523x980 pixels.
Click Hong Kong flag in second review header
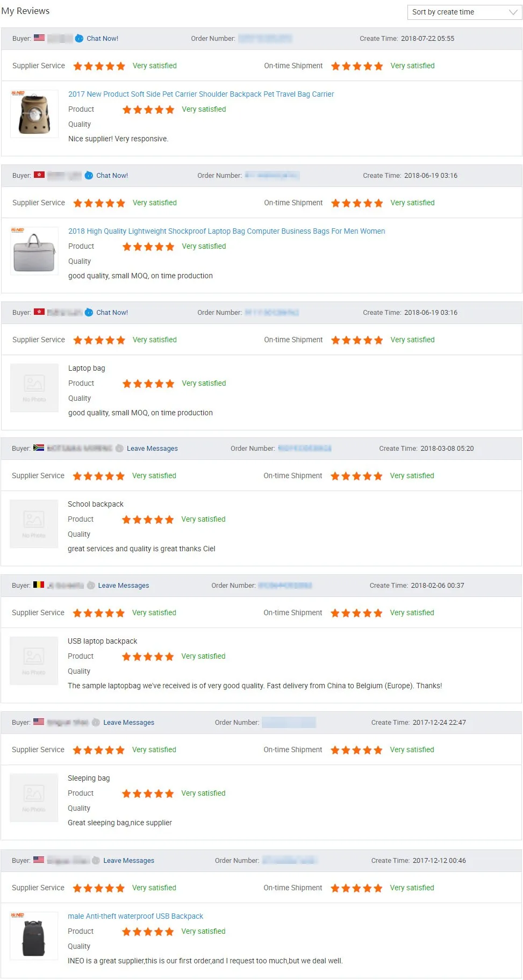coord(39,175)
